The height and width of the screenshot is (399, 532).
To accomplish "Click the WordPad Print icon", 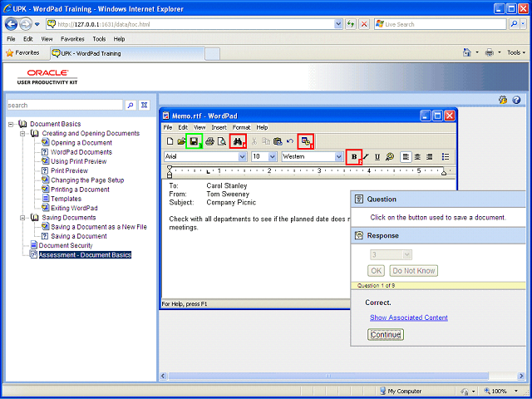I will click(209, 141).
